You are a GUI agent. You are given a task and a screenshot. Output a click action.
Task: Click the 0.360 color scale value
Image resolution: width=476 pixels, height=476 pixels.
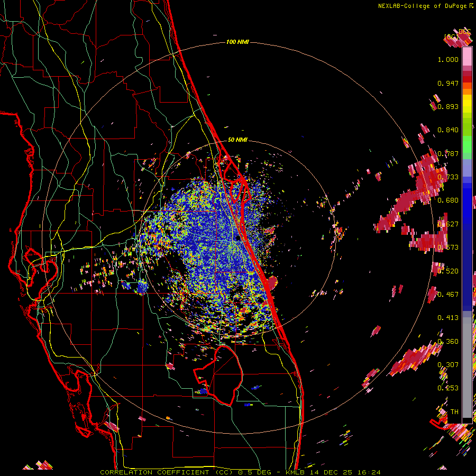[448, 341]
